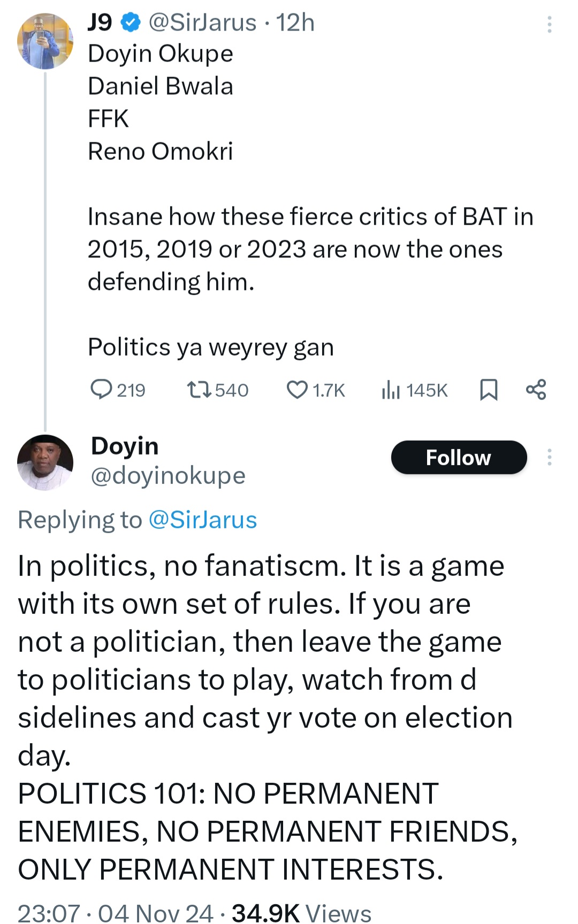Retweet J9's tweet
578x924 pixels.
point(200,390)
